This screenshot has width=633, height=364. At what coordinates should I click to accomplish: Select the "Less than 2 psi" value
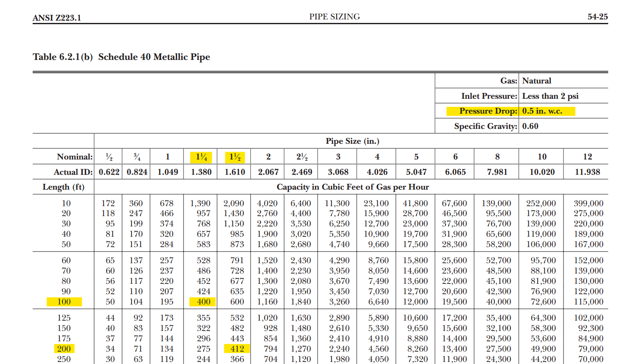tap(550, 96)
